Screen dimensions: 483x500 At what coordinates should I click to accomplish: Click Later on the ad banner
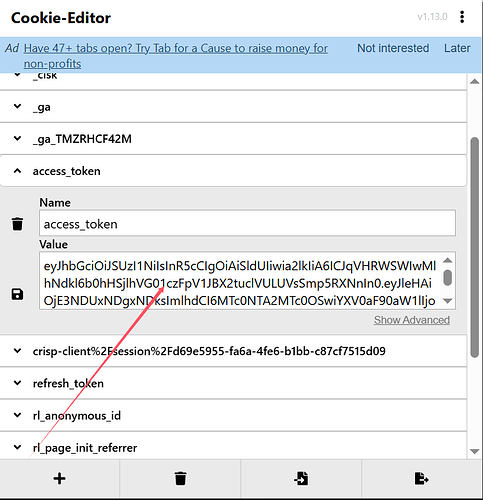click(x=457, y=48)
